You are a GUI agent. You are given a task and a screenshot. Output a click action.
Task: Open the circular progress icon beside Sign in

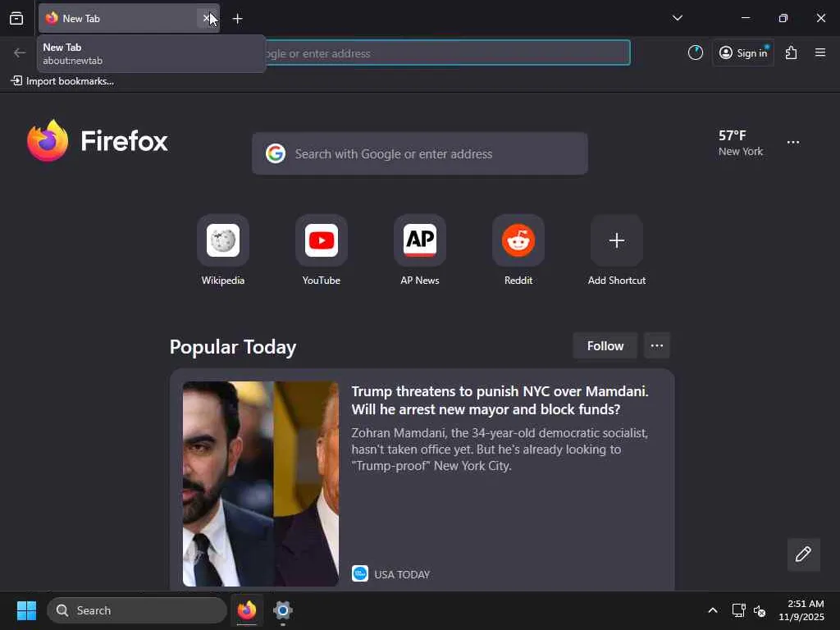coord(696,52)
